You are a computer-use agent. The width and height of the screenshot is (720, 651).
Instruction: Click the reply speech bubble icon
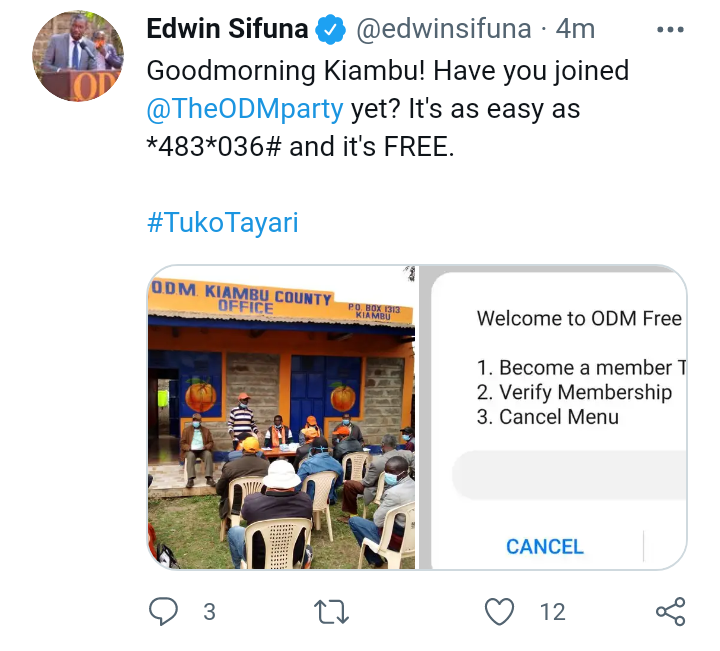click(x=163, y=612)
